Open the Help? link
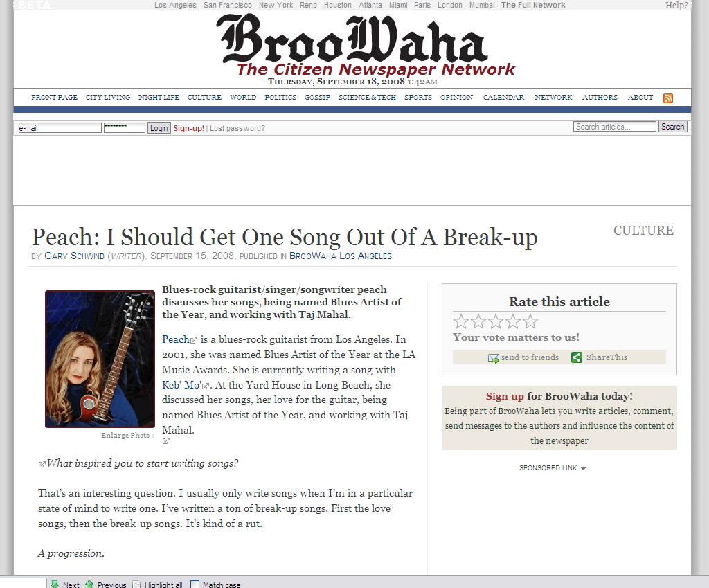This screenshot has width=709, height=588. coord(676,5)
